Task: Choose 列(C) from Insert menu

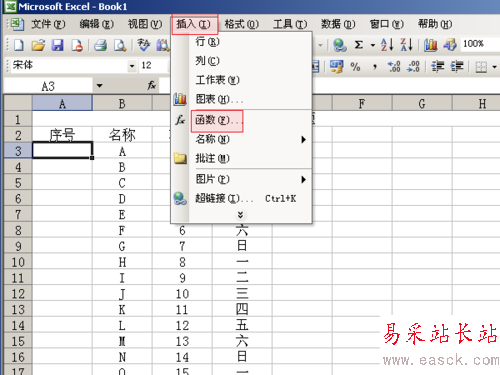Action: [x=241, y=61]
